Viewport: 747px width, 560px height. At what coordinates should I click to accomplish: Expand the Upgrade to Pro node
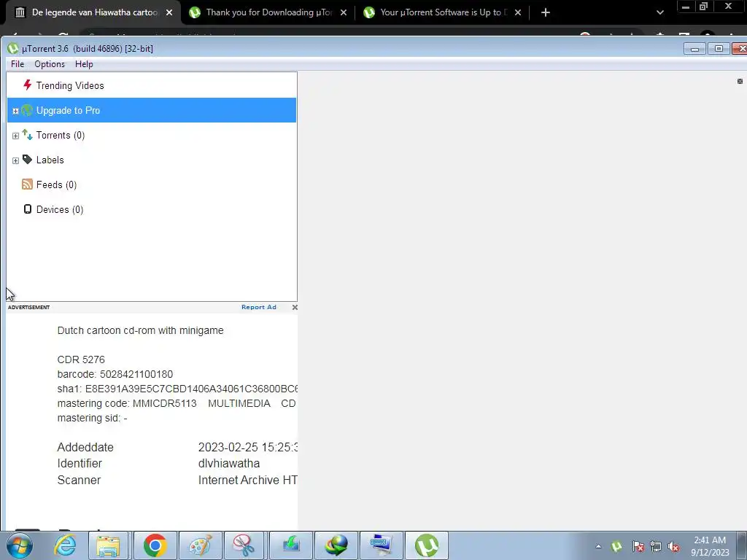pos(15,111)
